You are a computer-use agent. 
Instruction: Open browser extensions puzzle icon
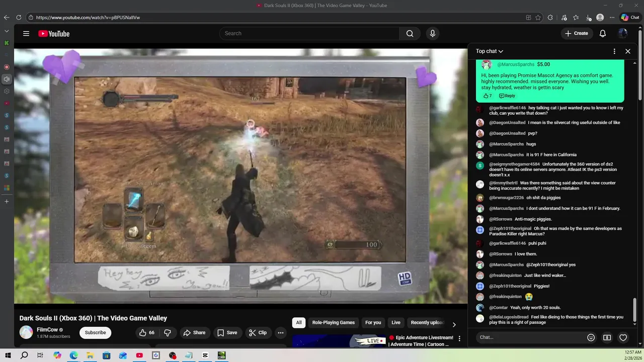[550, 17]
